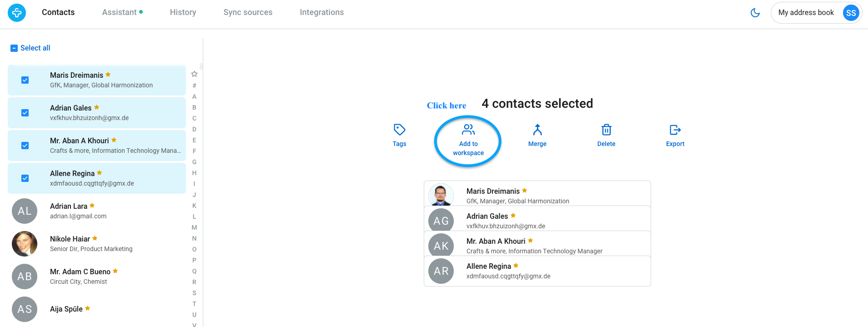Open the SS user avatar menu
Viewport: 868px width, 327px height.
tap(851, 13)
